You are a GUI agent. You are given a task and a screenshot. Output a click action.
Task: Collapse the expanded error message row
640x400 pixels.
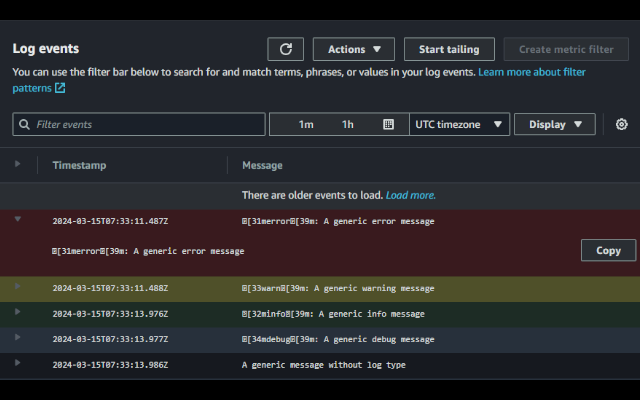[x=18, y=219]
